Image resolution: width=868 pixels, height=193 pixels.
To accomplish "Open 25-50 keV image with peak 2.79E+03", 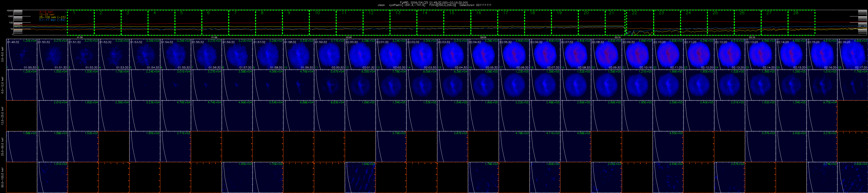I will click(x=391, y=146).
